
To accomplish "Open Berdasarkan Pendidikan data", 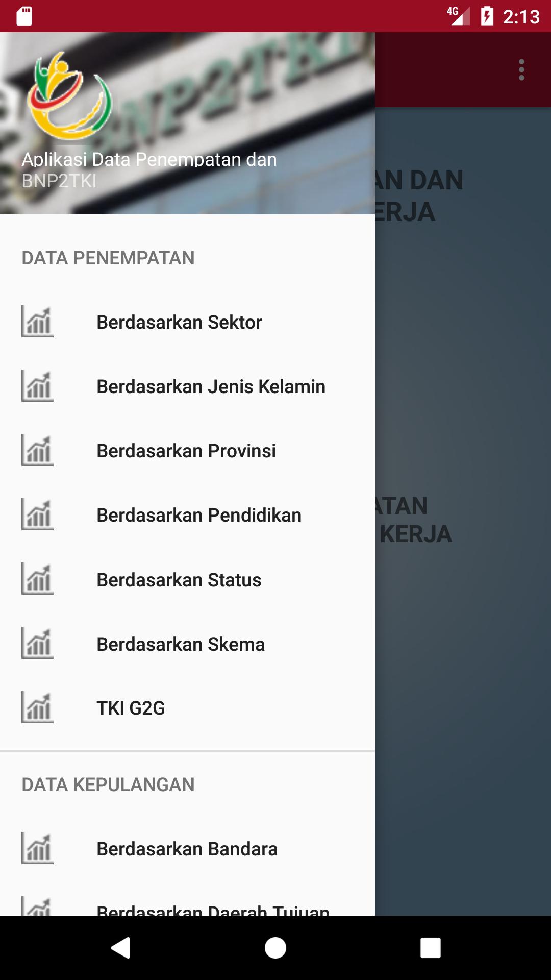I will 199,516.
